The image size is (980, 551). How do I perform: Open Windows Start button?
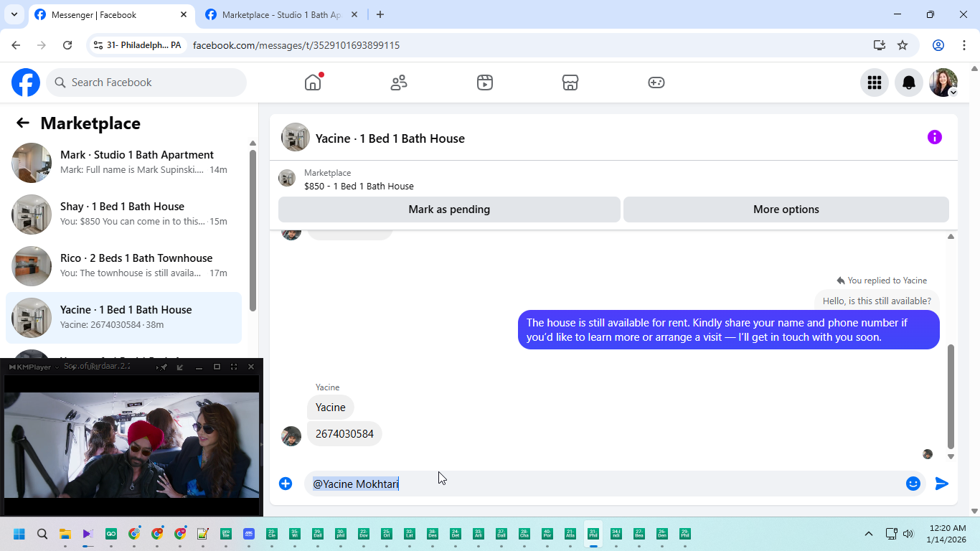(x=19, y=534)
